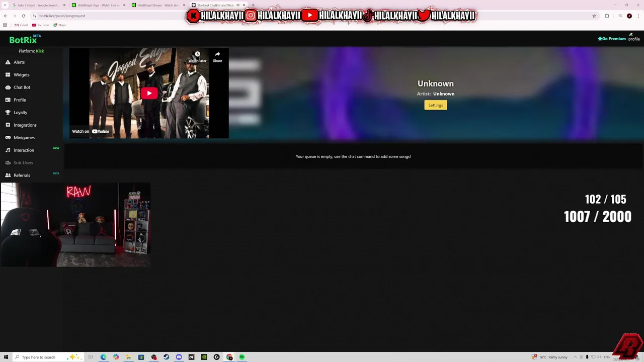Open Discord from the taskbar

[179, 357]
